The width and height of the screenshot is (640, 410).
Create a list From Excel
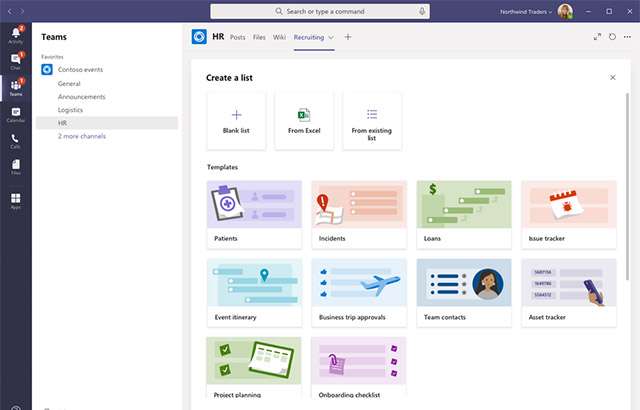point(304,121)
